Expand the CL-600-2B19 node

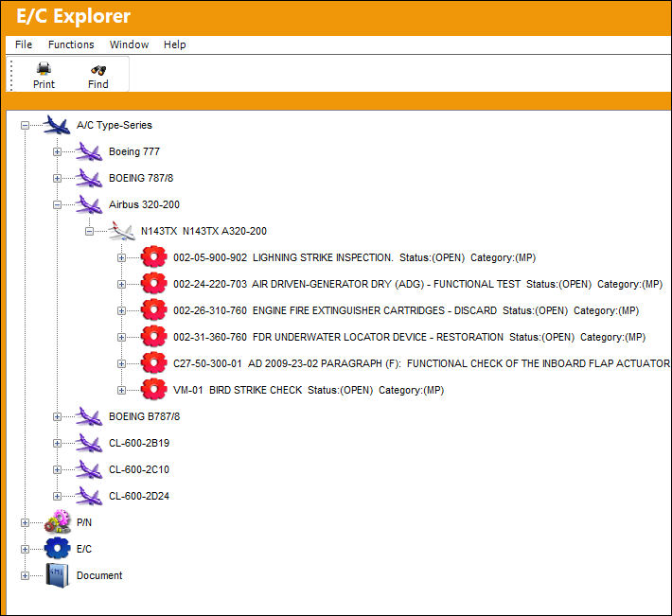coord(57,444)
